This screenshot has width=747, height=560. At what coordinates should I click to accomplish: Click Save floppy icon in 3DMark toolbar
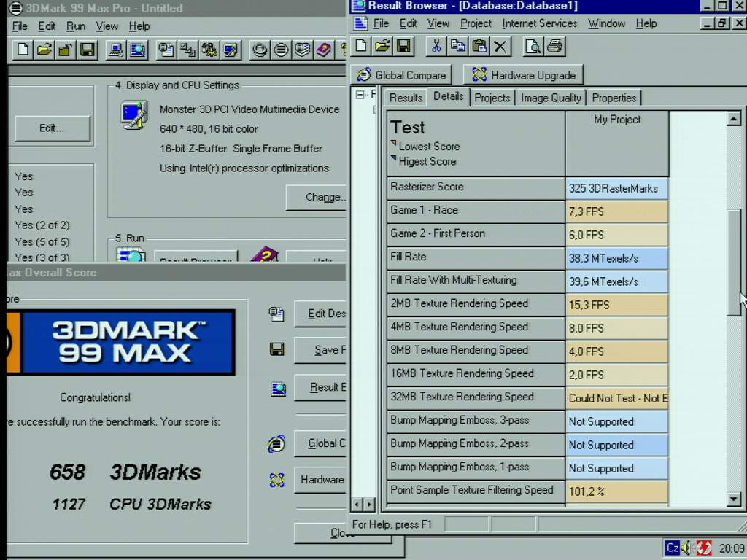coord(88,50)
